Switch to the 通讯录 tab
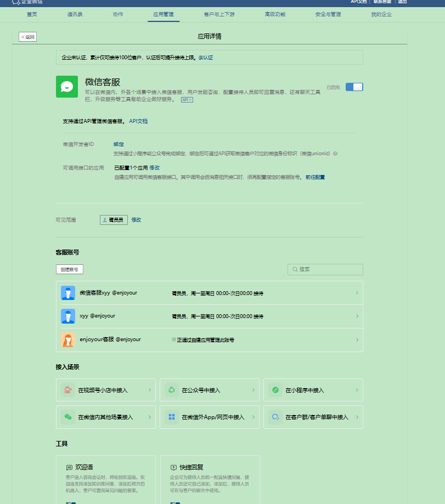445x504 pixels. tap(75, 14)
